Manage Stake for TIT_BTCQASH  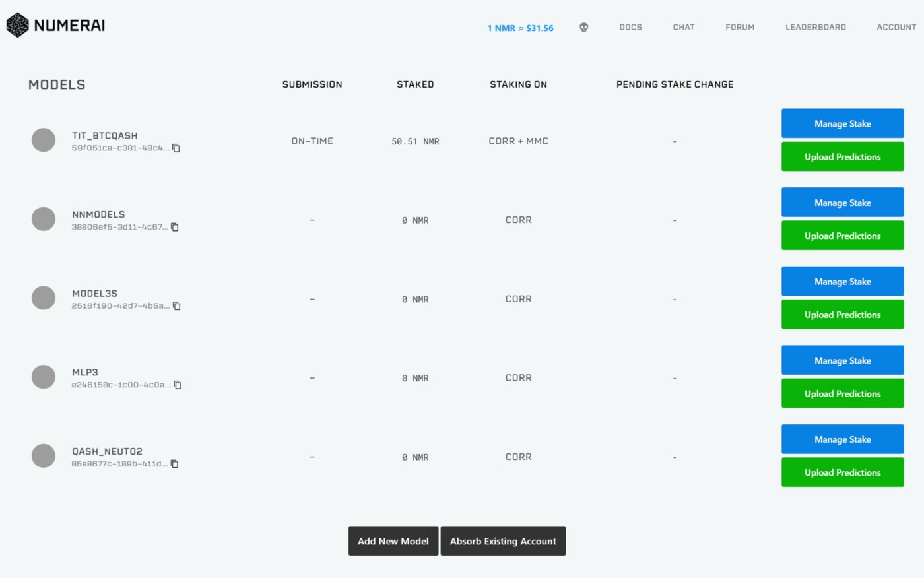pos(842,123)
